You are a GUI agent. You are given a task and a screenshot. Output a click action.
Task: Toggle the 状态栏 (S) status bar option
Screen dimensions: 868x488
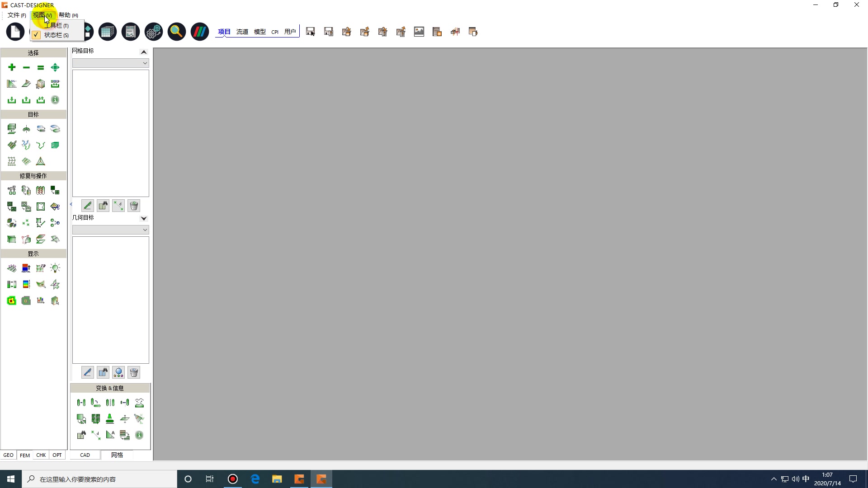point(56,35)
